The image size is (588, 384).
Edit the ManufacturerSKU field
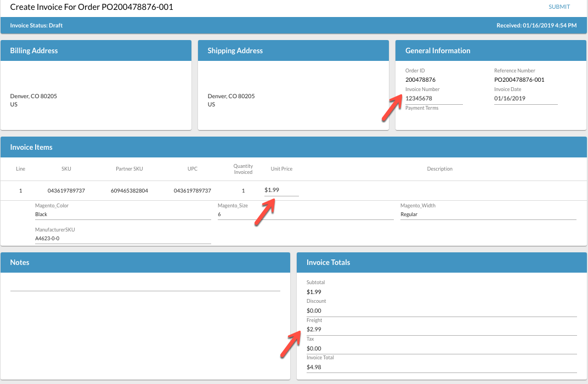pyautogui.click(x=122, y=239)
